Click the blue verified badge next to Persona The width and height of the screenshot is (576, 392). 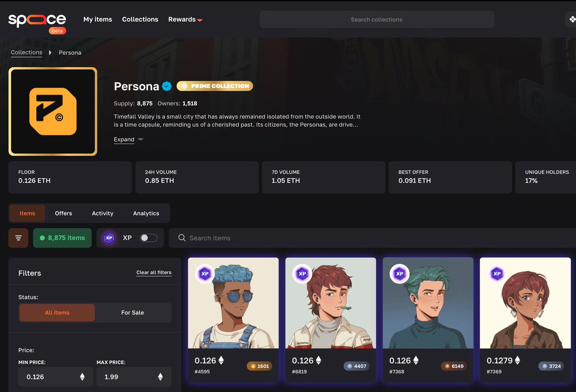[167, 86]
